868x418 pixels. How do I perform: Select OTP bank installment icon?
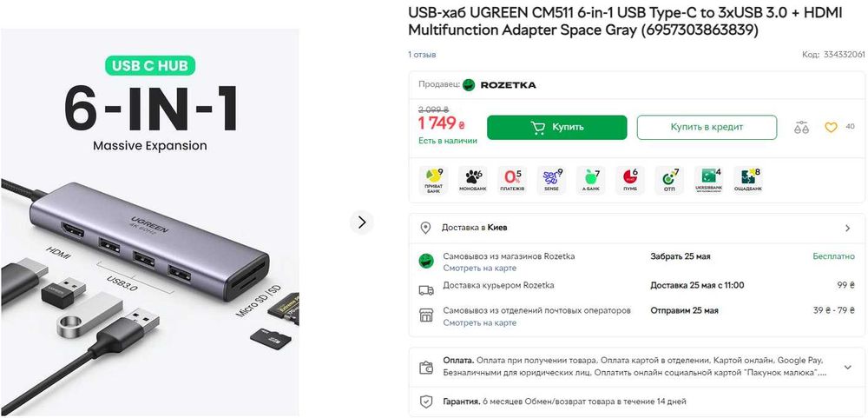669,180
